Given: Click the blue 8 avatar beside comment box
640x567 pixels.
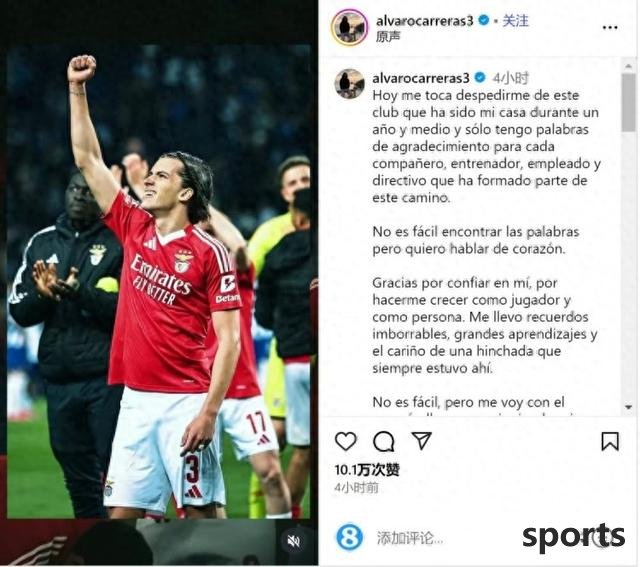Looking at the screenshot, I should pos(349,536).
